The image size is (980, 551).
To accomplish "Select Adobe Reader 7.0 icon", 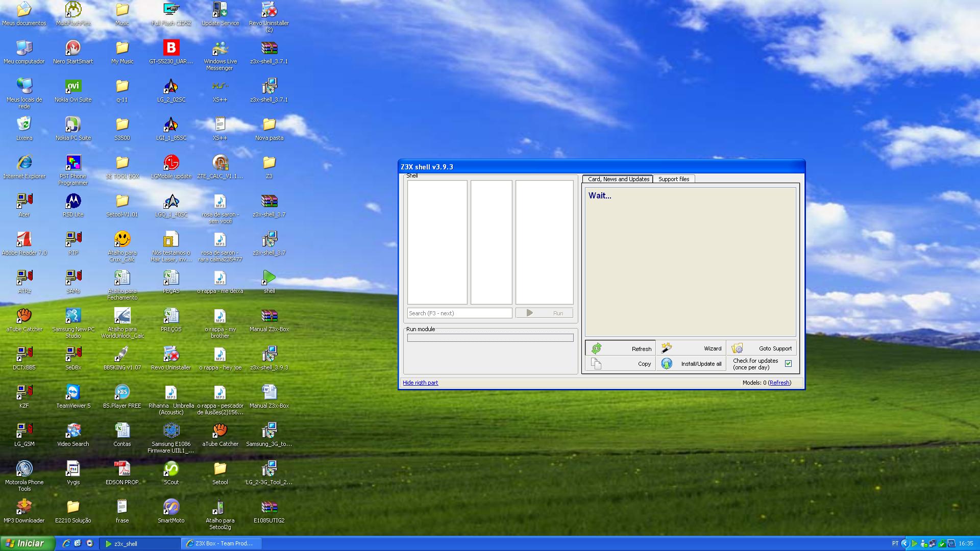I will point(24,243).
